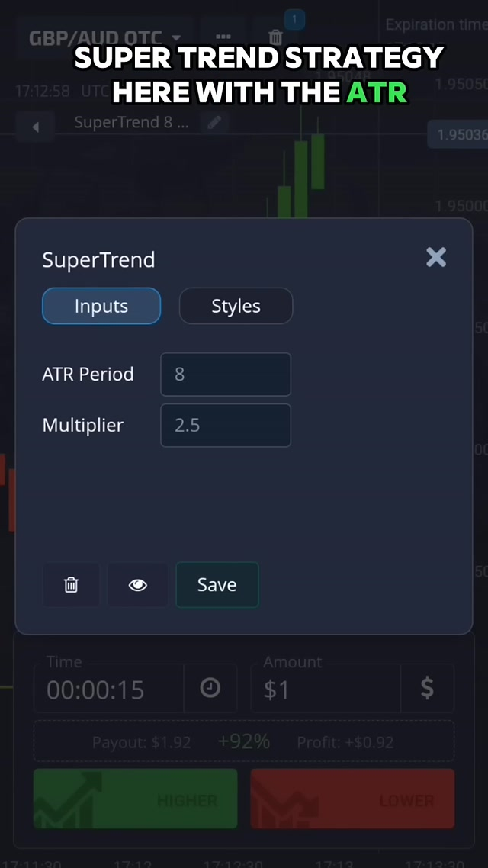This screenshot has height=868, width=488.
Task: Click the dollar currency switch icon
Action: [x=427, y=688]
